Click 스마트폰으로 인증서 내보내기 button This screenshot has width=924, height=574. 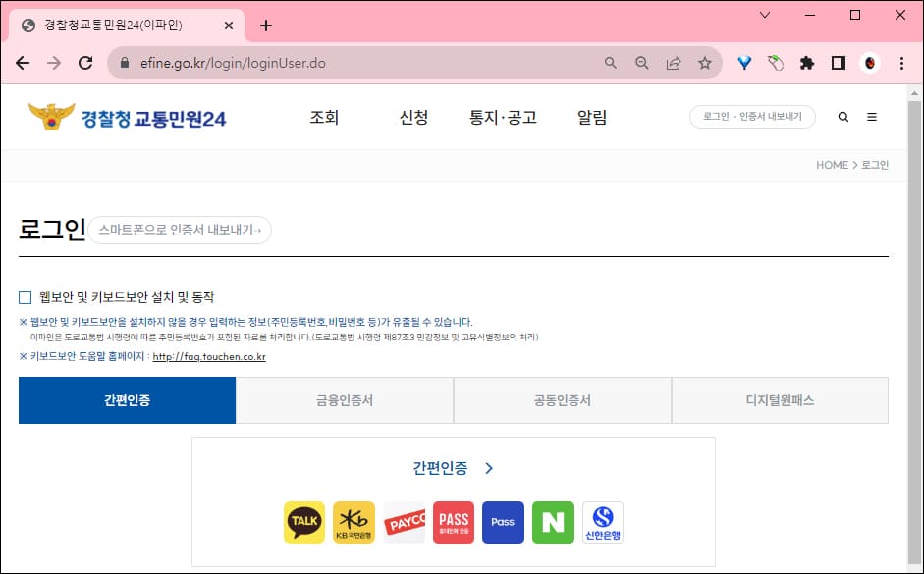[181, 229]
